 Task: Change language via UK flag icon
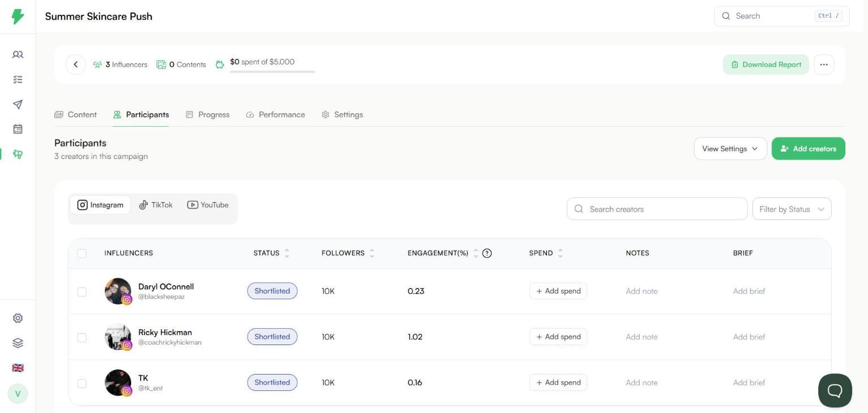click(x=18, y=368)
